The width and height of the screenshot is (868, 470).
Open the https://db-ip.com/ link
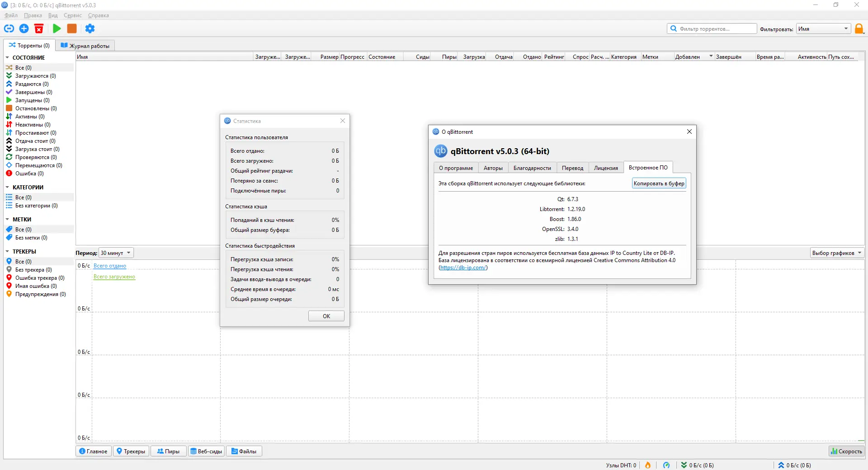(x=463, y=268)
